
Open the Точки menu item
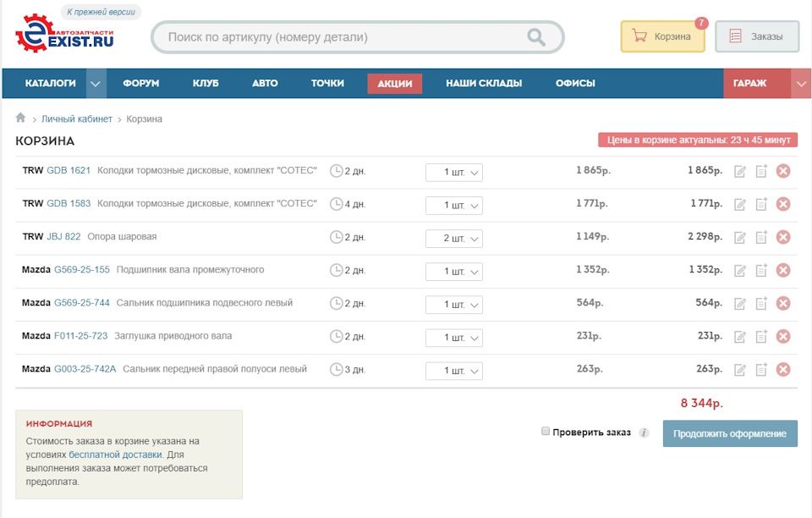(x=327, y=84)
